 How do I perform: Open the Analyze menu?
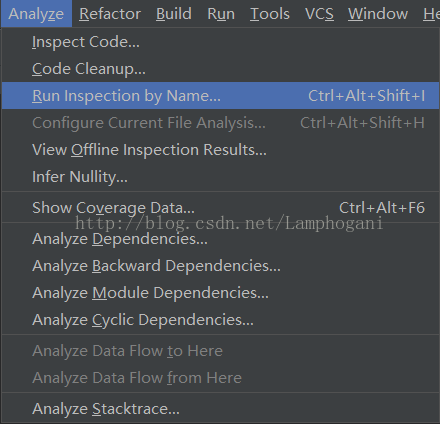click(x=36, y=14)
